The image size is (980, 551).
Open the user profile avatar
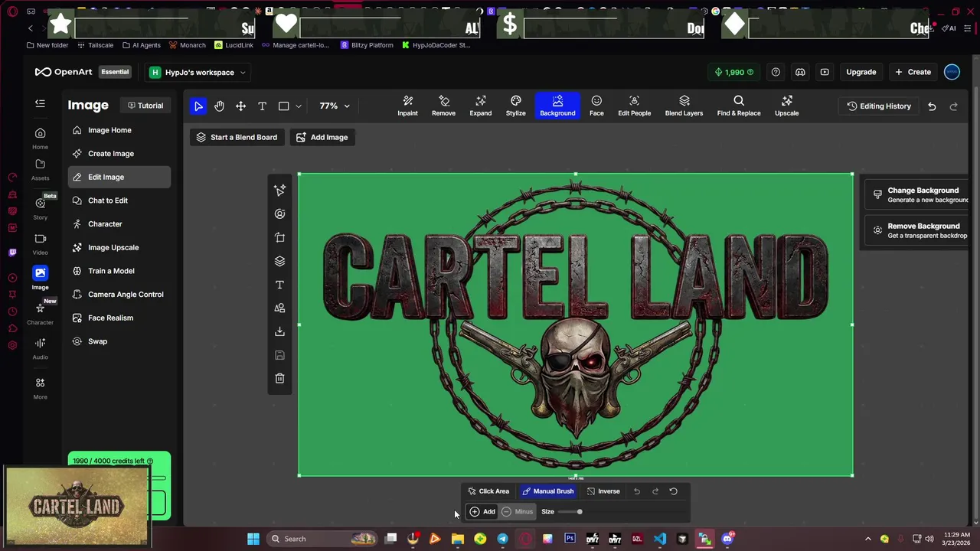(952, 72)
